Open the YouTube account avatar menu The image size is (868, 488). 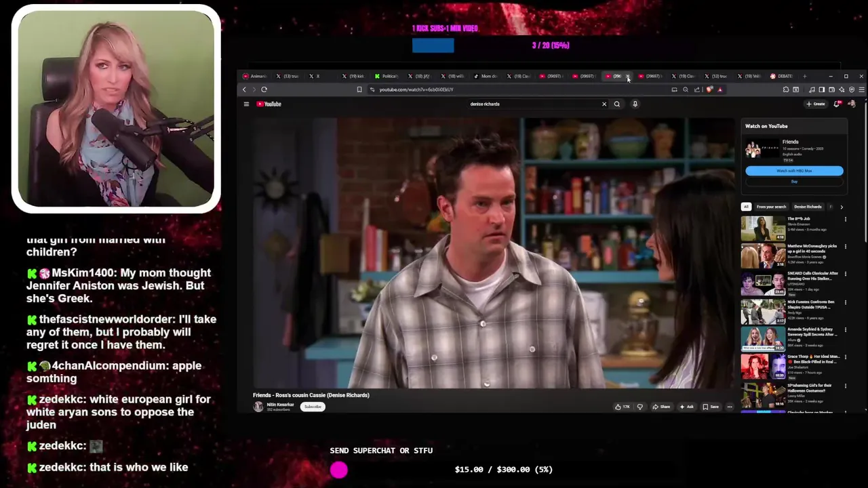(x=852, y=104)
